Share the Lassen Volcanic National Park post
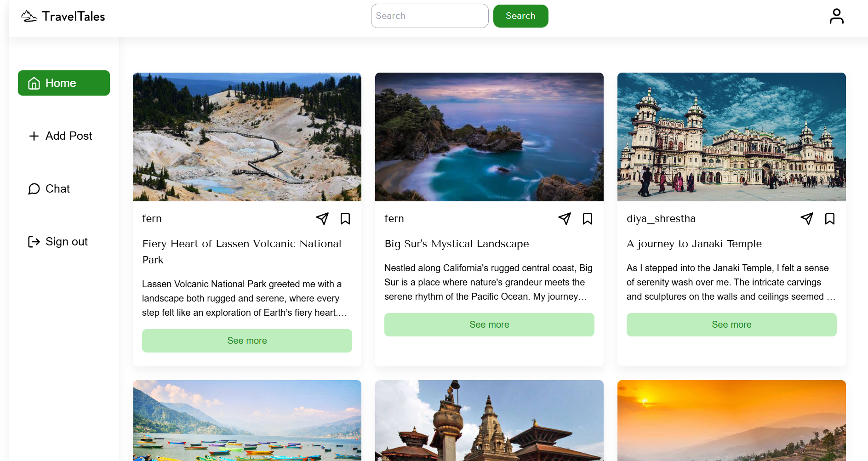This screenshot has height=461, width=868. (322, 219)
